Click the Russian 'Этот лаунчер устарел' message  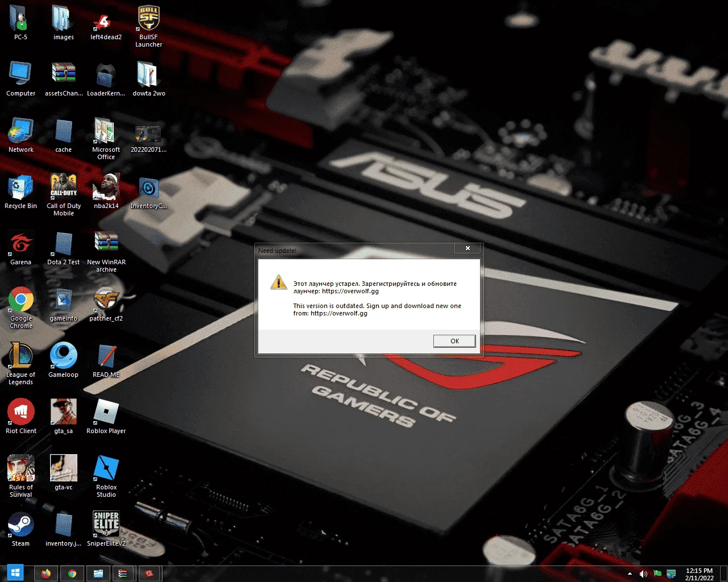pos(375,288)
